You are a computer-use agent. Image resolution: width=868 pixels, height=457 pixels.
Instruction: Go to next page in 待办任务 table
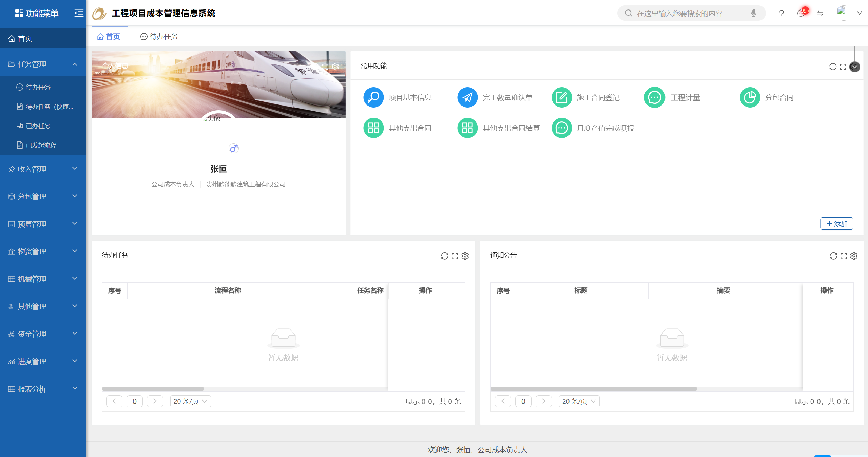coord(155,401)
